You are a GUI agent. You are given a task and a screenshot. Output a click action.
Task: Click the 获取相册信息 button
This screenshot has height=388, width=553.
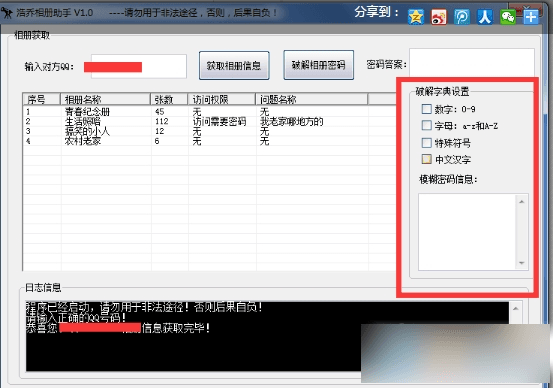234,65
